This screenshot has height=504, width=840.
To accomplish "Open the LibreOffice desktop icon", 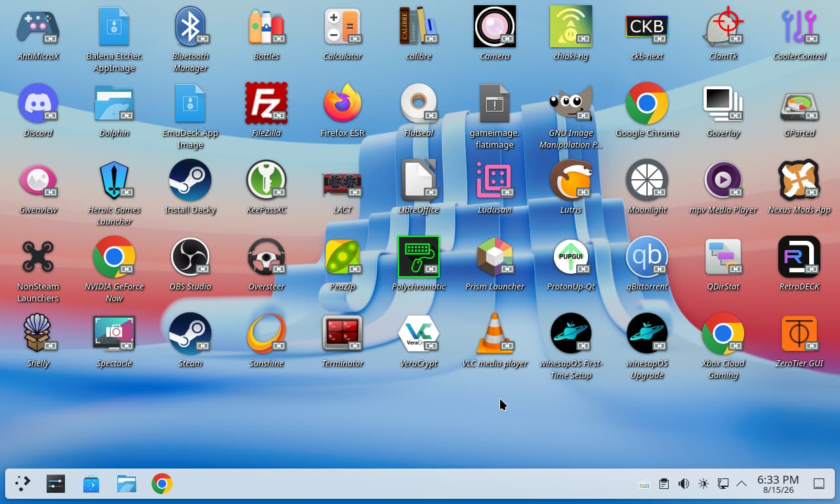I will [419, 180].
